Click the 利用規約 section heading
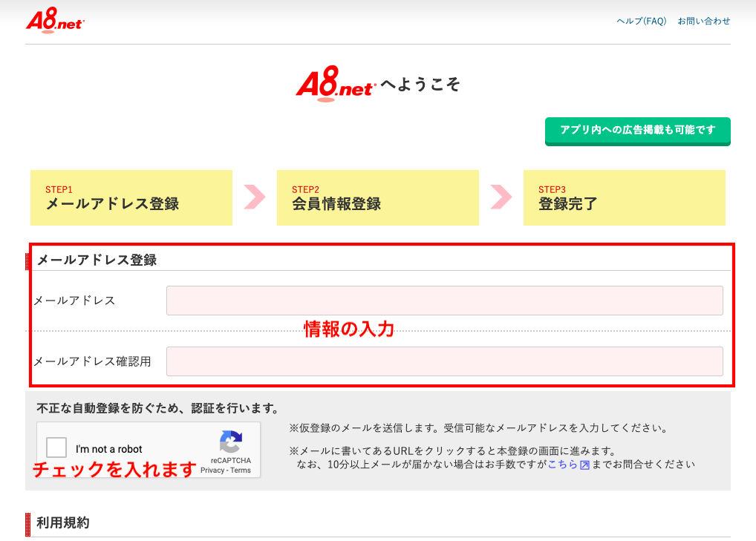Screen dimensions: 756x541 [x=62, y=522]
